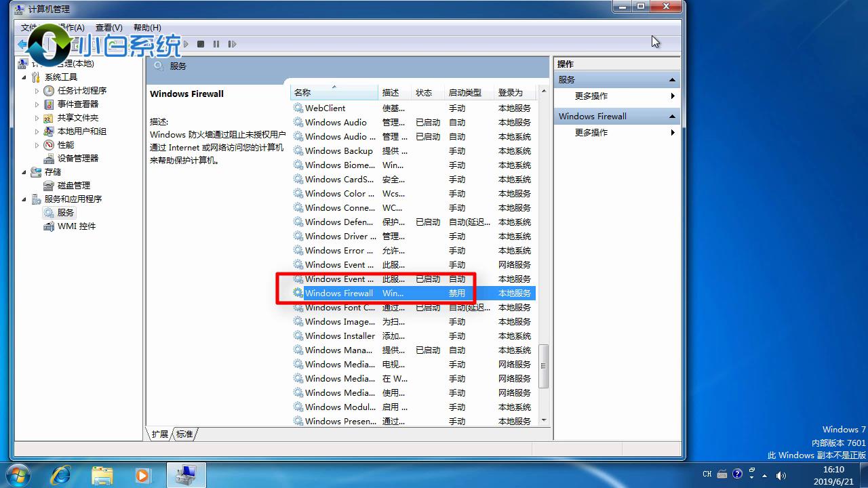868x488 pixels.
Task: Expand the 本地用户和组 node arrow
Action: click(37, 131)
